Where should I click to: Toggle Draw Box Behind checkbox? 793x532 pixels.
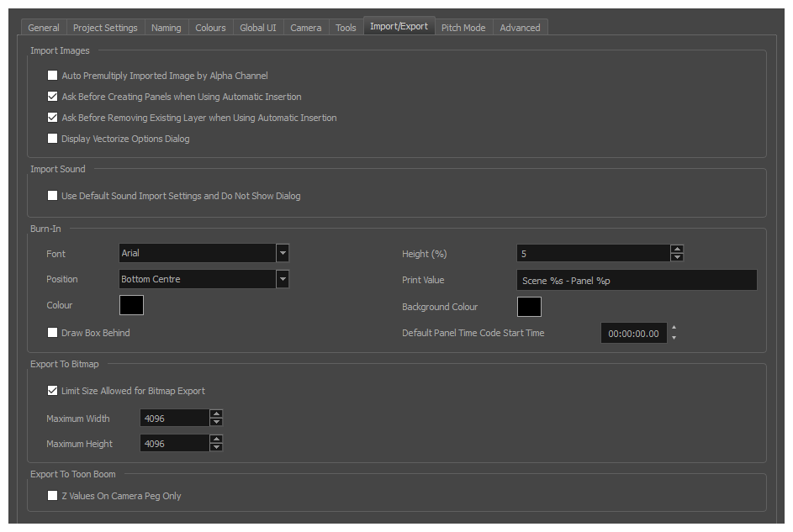point(53,333)
